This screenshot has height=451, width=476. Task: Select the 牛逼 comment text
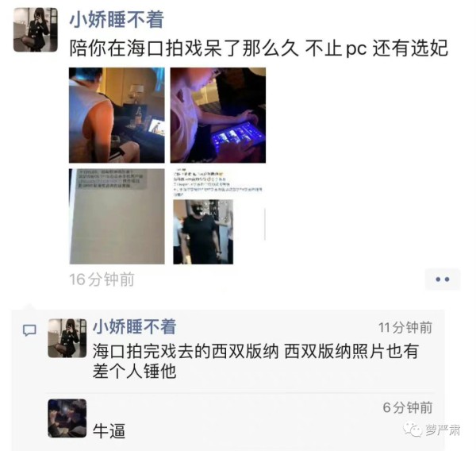point(109,430)
